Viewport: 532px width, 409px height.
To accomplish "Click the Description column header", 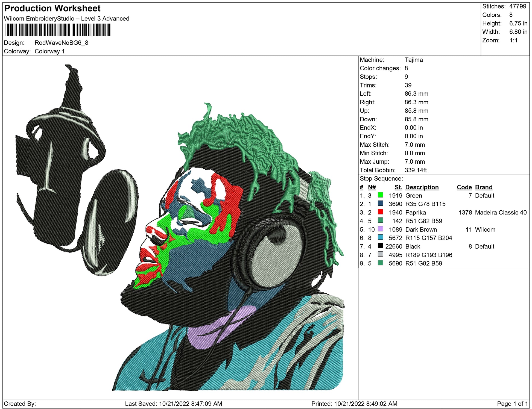I will pos(422,187).
